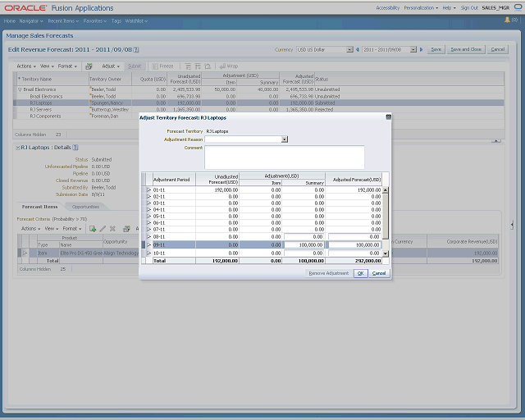Click the Save and Close button
The width and height of the screenshot is (525, 420).
(x=466, y=49)
